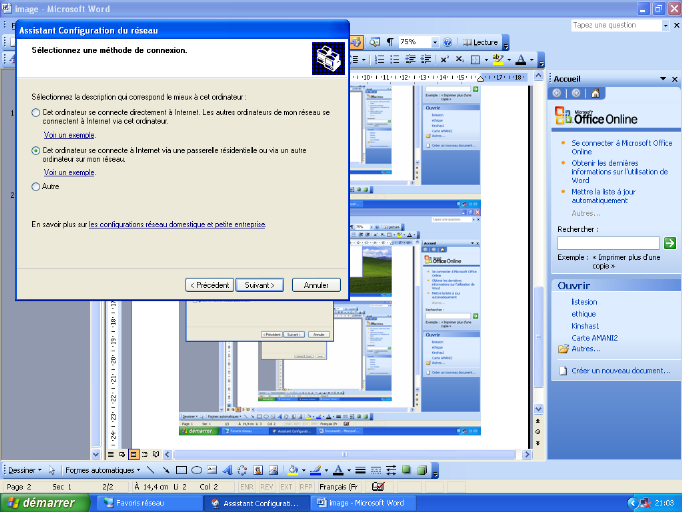Click the yellow highlight pen icon
Image resolution: width=682 pixels, height=512 pixels.
coord(498,59)
